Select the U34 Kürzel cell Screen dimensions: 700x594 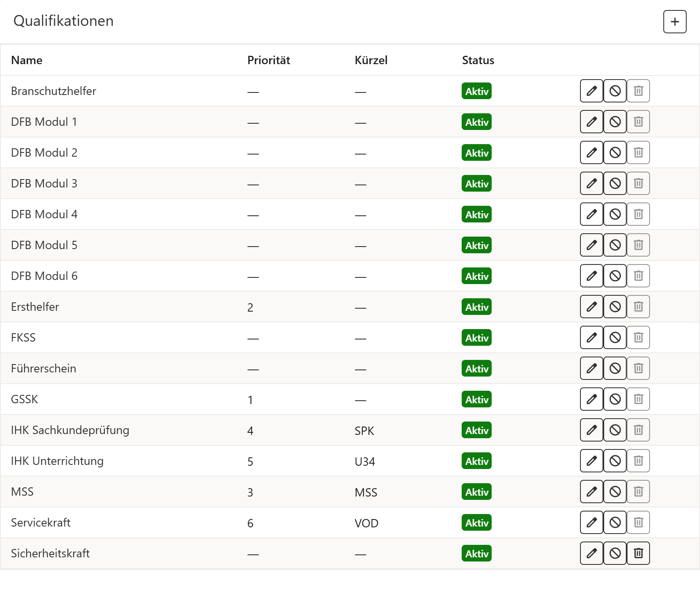[x=365, y=462]
